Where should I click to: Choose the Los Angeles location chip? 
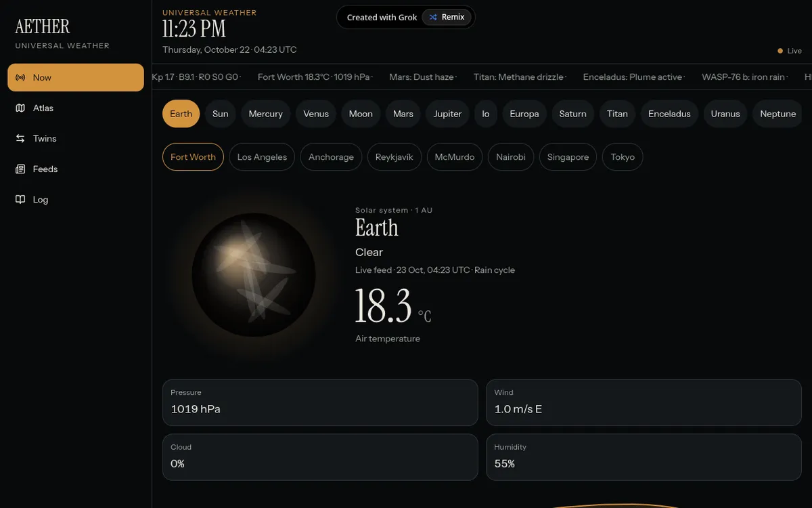(x=262, y=157)
